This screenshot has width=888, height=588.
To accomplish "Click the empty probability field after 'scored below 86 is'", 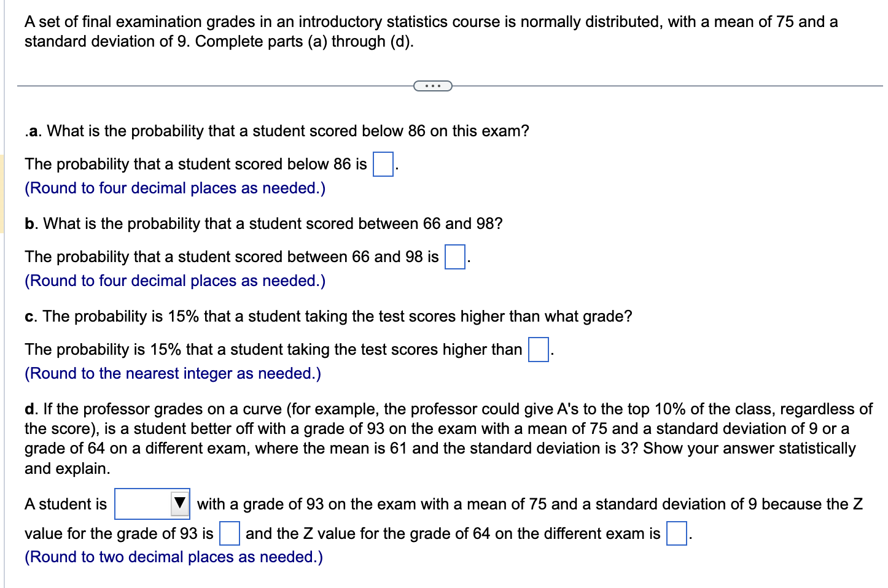I will click(382, 163).
